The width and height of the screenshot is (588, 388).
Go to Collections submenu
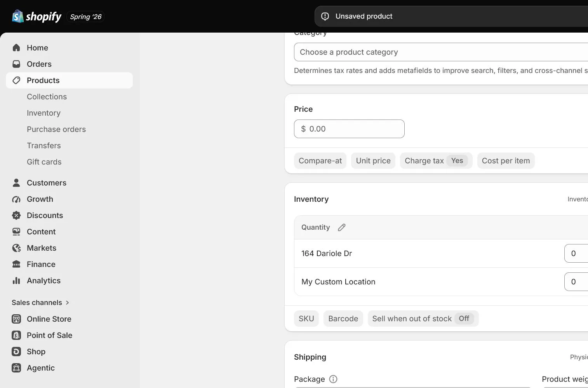(47, 97)
